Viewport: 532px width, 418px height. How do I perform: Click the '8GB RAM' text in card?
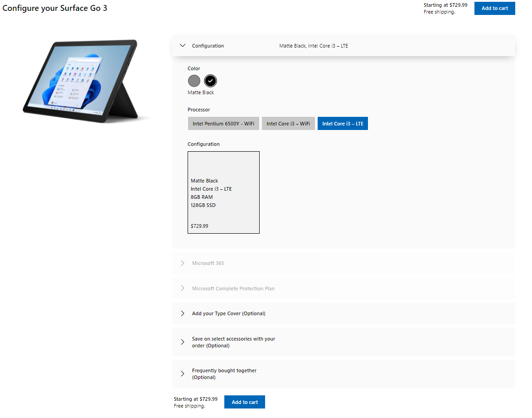click(202, 197)
